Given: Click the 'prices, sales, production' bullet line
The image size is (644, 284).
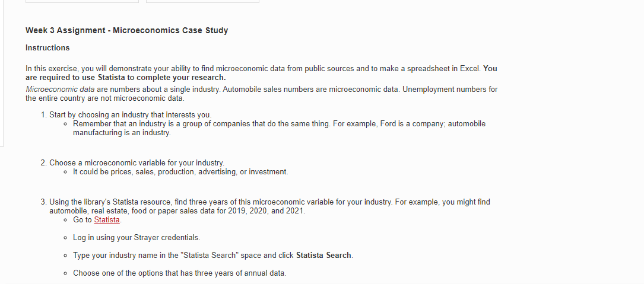Looking at the screenshot, I should (180, 171).
